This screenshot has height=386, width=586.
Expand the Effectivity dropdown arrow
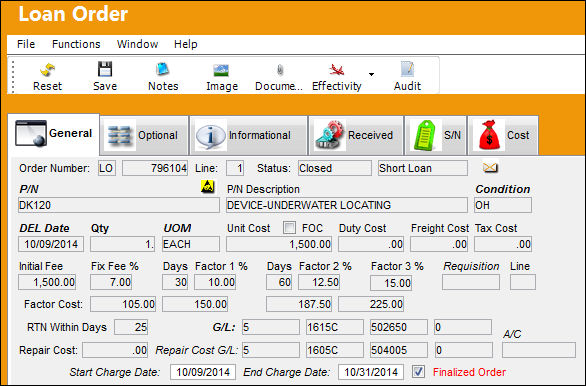pos(371,74)
